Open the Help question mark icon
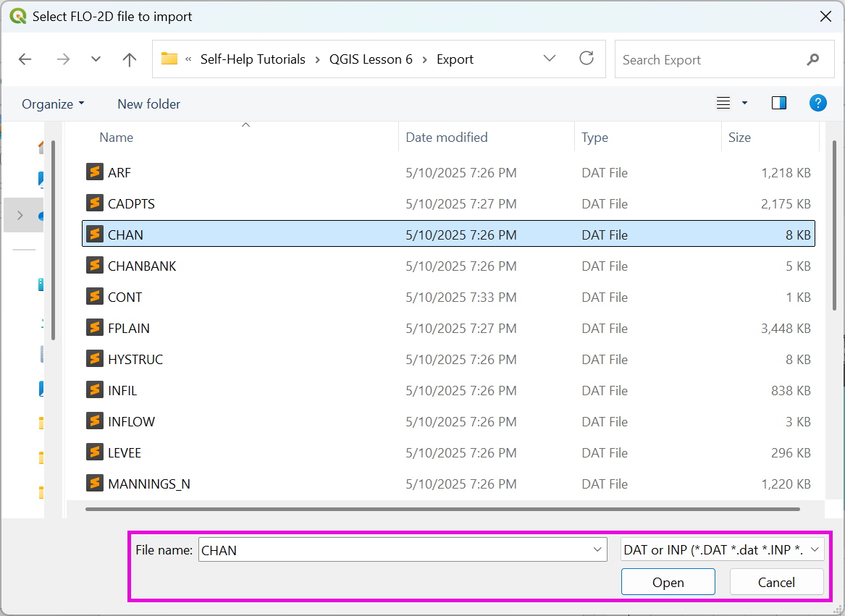The image size is (845, 616). (817, 103)
